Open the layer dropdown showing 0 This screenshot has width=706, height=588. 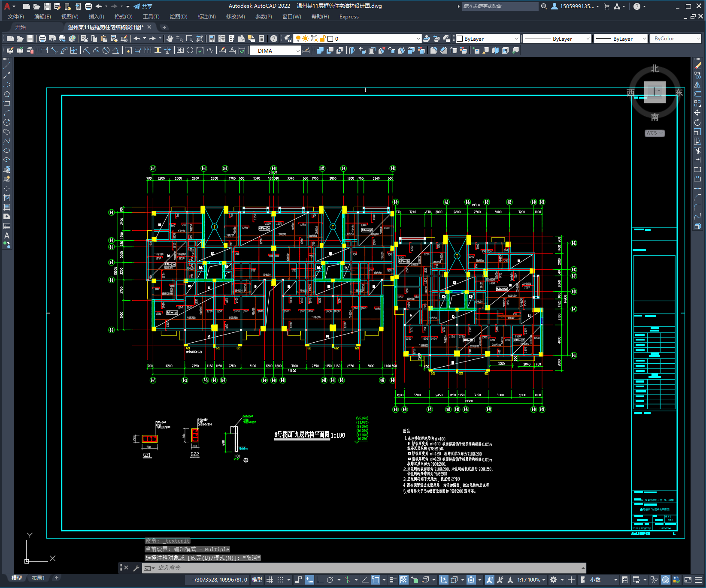(x=357, y=39)
